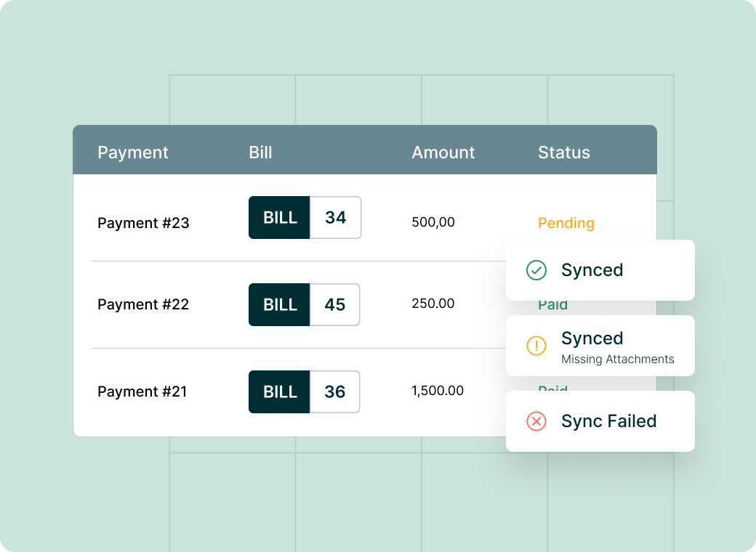Open the BILL 34 badge

click(305, 218)
